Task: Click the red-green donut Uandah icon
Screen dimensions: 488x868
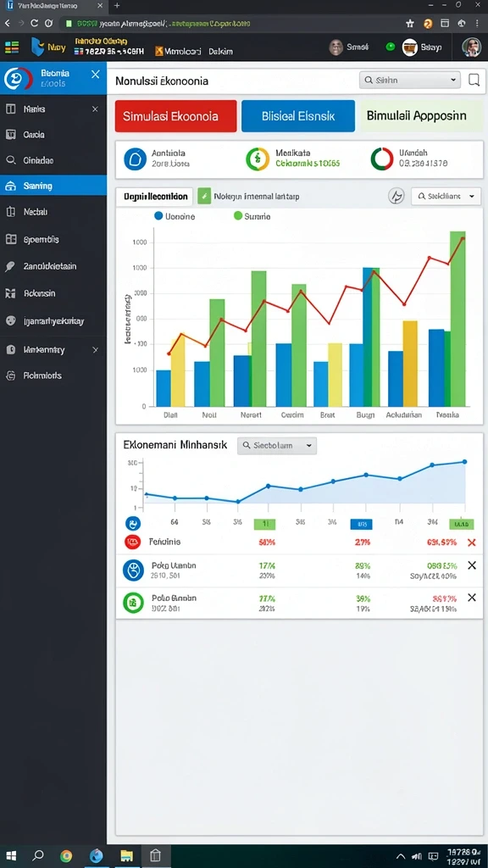Action: [382, 159]
